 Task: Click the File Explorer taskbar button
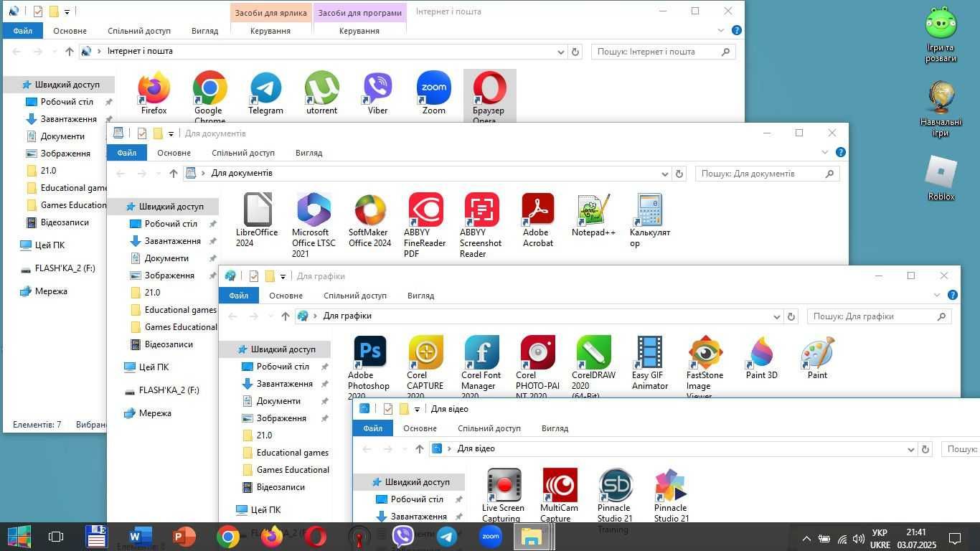(532, 537)
